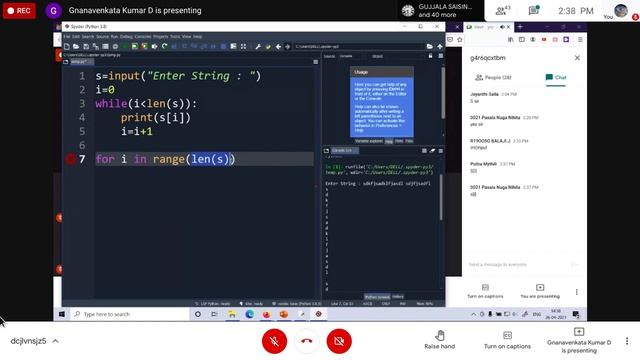Click the red hang up call button

(x=307, y=341)
